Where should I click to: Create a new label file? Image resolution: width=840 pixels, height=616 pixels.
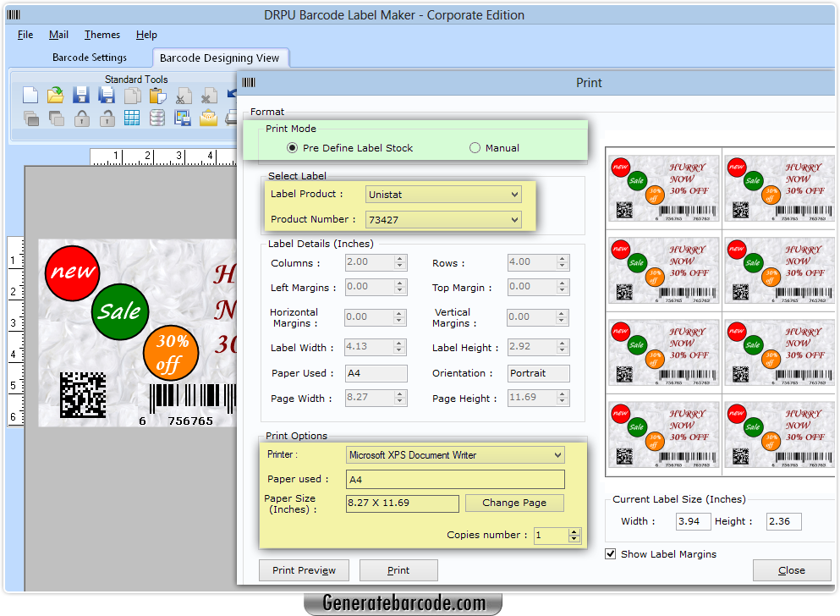click(x=30, y=95)
